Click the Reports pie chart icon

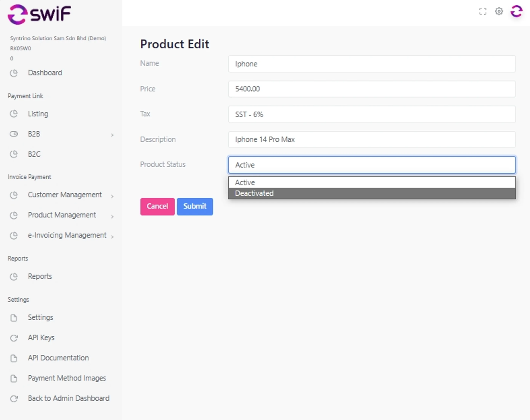coord(14,277)
